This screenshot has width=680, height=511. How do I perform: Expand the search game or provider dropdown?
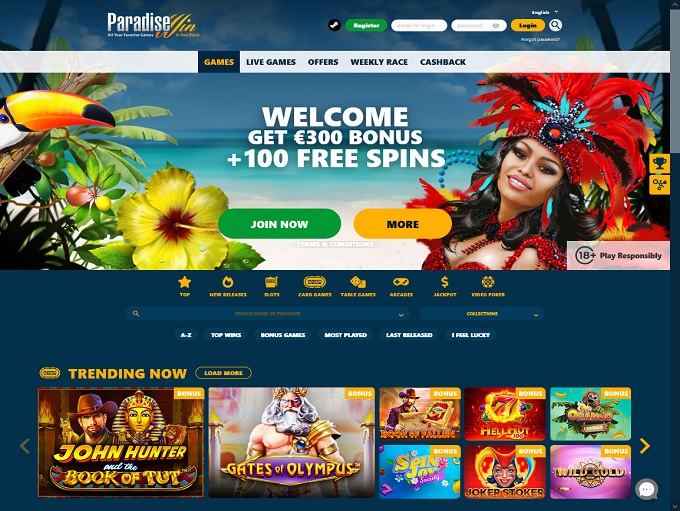pyautogui.click(x=267, y=313)
